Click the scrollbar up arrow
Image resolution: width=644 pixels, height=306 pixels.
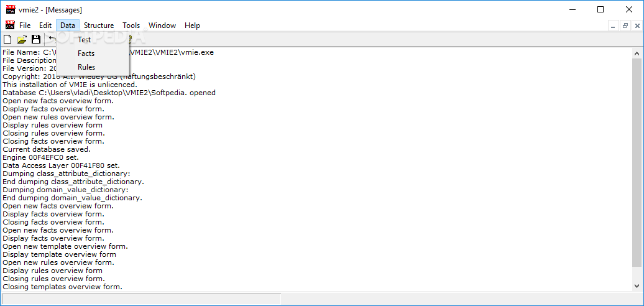pos(637,53)
